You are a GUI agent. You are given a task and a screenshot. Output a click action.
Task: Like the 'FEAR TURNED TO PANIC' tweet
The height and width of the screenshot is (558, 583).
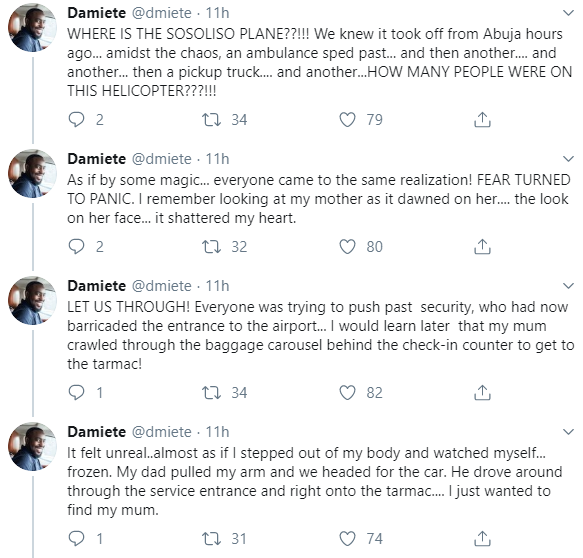click(x=347, y=247)
